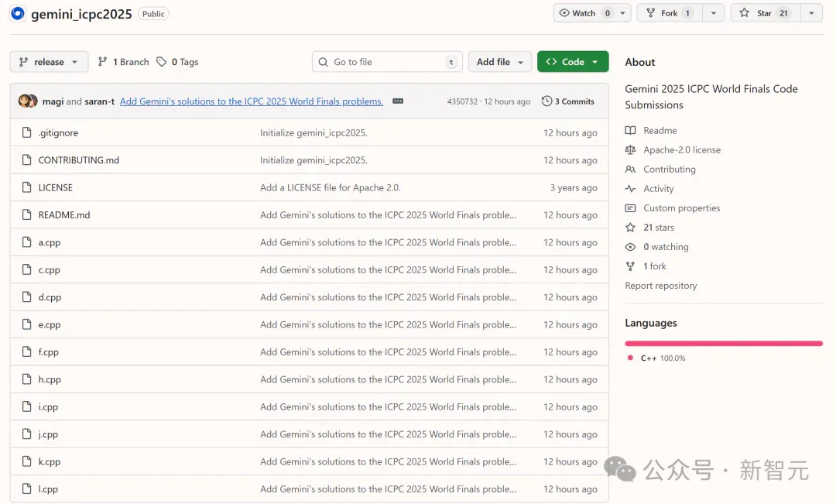Click the file icon next to .gitignore
The image size is (836, 504).
tap(26, 132)
